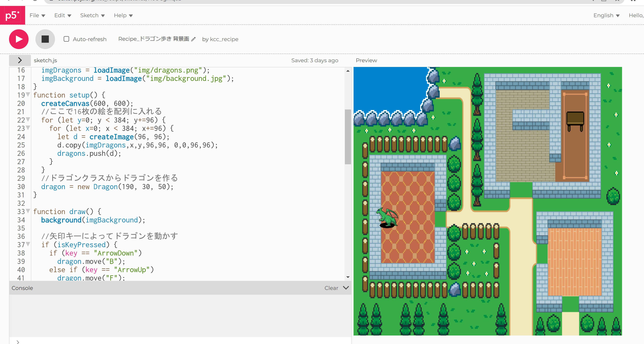Fold the draw function at line 33
This screenshot has height=344, width=644.
coord(28,211)
